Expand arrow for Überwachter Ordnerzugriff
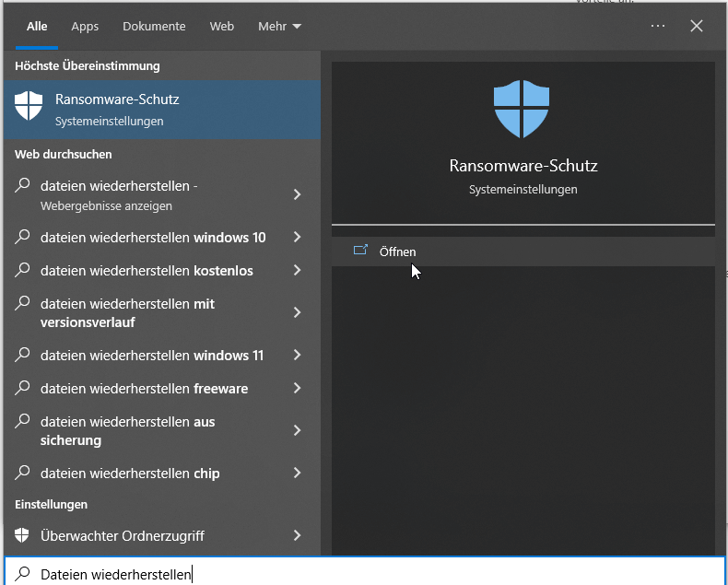 (297, 536)
